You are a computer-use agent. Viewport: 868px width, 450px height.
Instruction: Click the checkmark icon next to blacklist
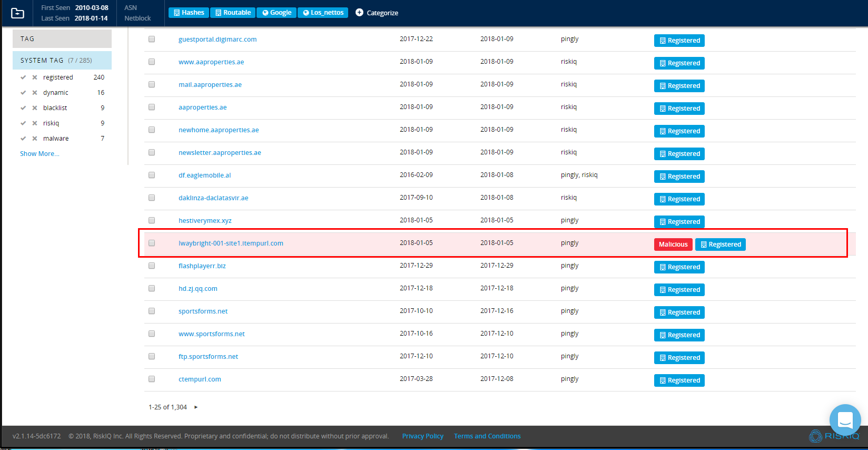[x=23, y=108]
